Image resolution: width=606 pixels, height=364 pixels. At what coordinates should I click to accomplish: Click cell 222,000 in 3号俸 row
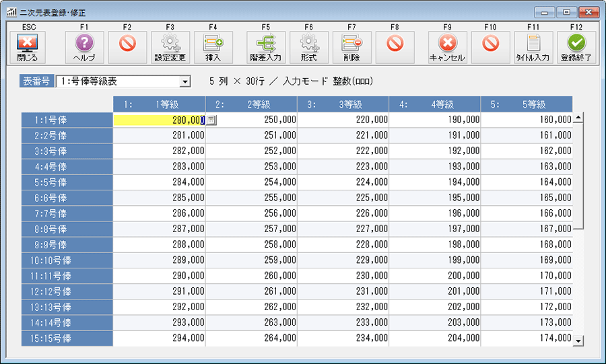coord(343,151)
